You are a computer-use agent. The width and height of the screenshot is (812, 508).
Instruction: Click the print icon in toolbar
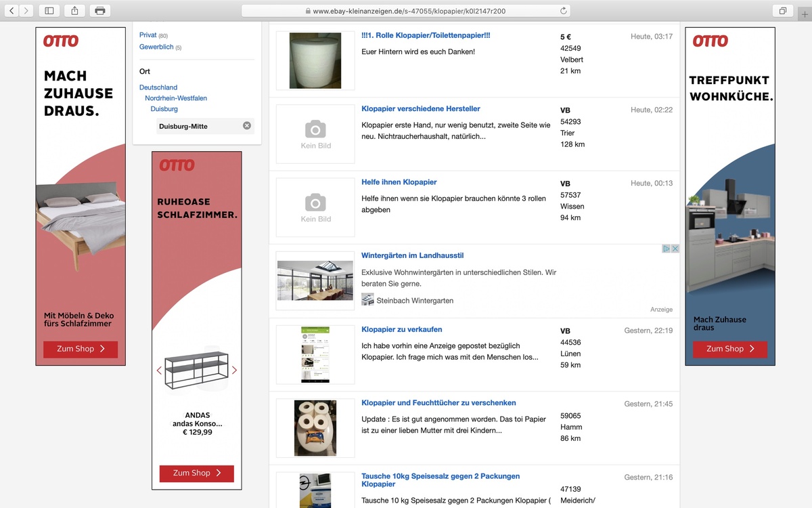(100, 11)
